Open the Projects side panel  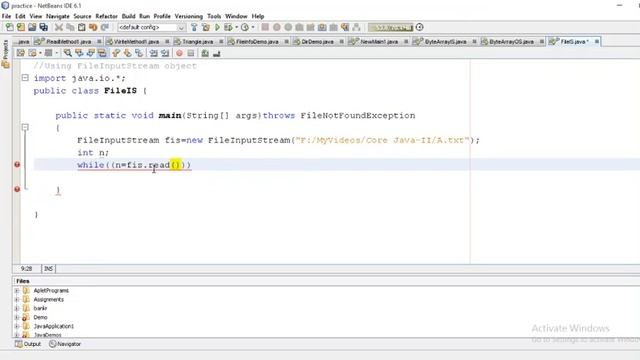click(x=5, y=54)
